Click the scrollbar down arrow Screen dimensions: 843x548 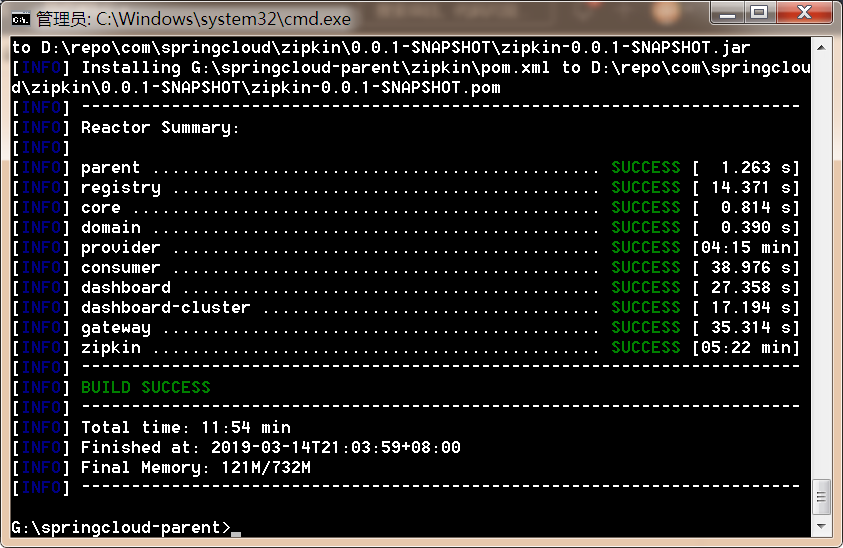[821, 526]
